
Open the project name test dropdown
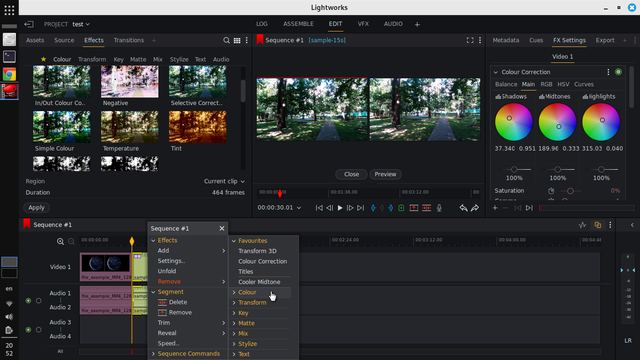pyautogui.click(x=81, y=24)
